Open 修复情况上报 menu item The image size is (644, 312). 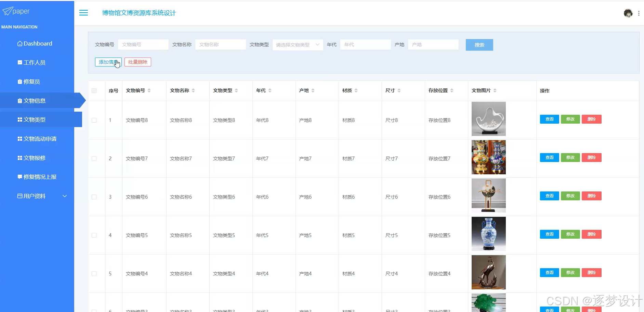coord(37,177)
